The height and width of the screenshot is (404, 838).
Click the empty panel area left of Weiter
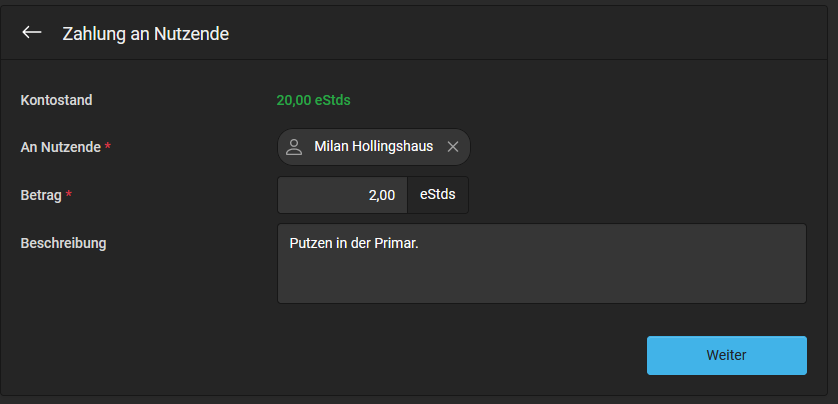[331, 355]
